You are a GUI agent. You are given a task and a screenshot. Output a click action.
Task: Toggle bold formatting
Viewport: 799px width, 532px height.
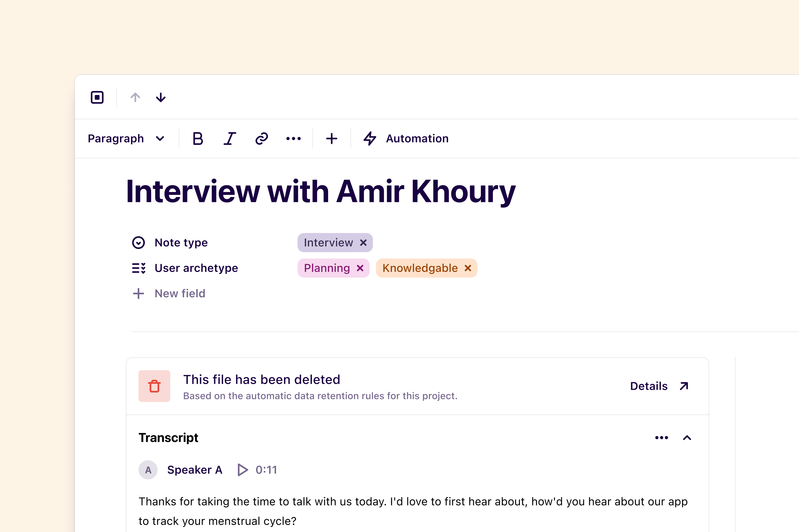[x=198, y=138]
